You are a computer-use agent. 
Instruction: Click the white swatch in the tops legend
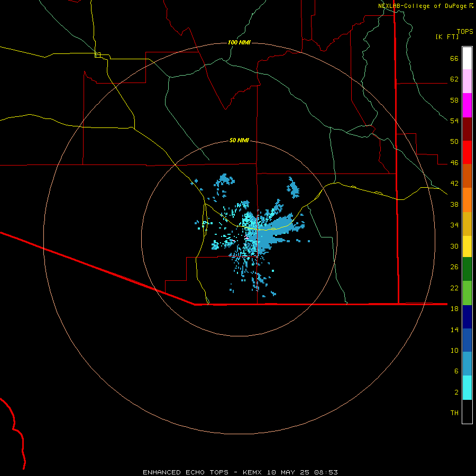point(467,58)
